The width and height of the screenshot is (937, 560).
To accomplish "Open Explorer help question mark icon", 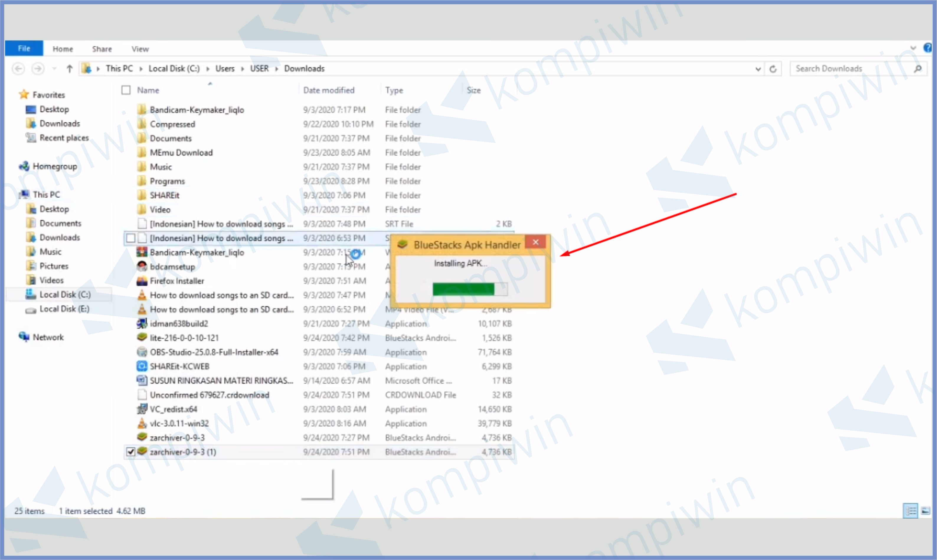I will point(928,48).
